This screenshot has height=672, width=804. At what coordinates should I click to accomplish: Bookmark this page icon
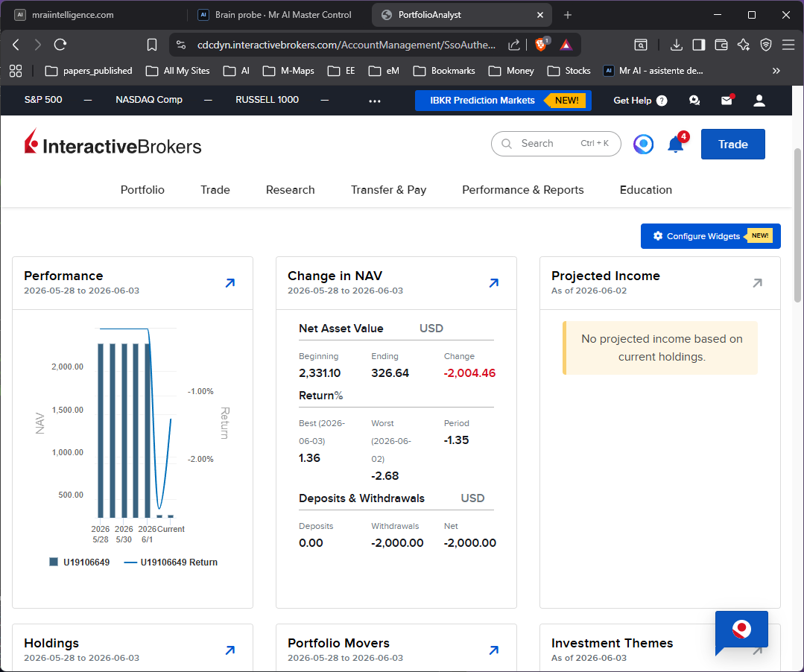click(152, 45)
